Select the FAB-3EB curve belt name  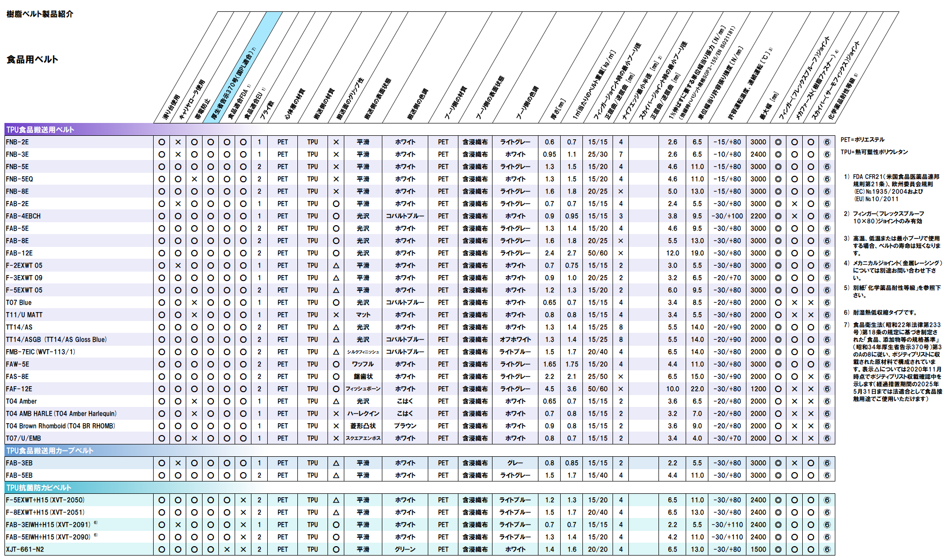pos(19,463)
